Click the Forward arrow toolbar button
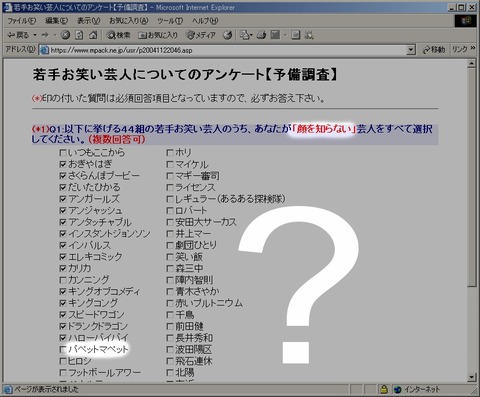 (45, 35)
